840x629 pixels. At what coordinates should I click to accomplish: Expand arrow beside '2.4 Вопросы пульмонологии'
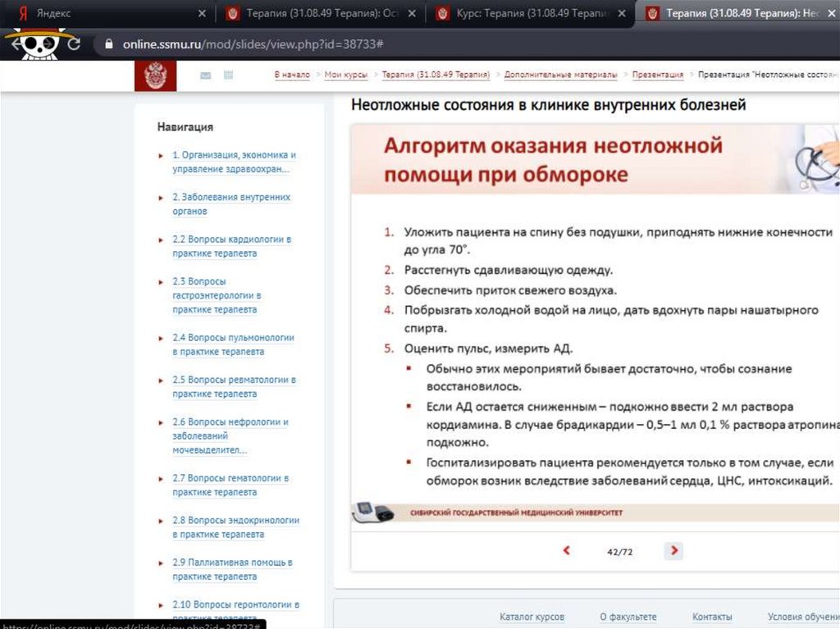click(x=161, y=338)
